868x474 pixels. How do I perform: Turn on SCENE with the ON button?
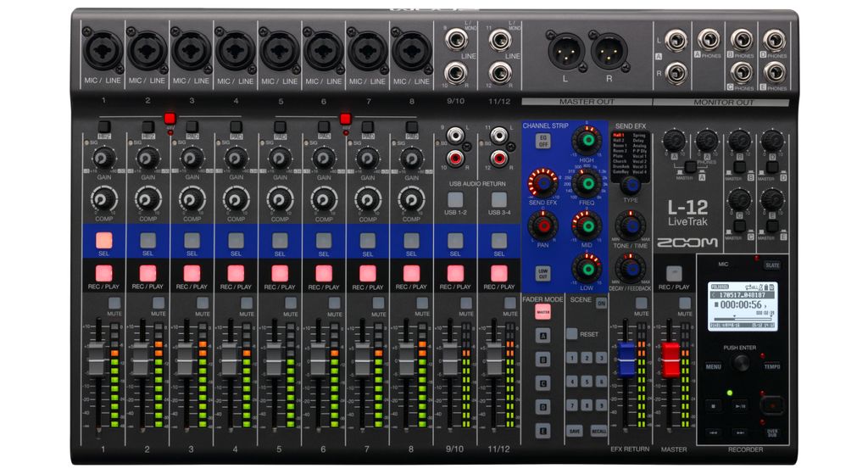(x=601, y=303)
